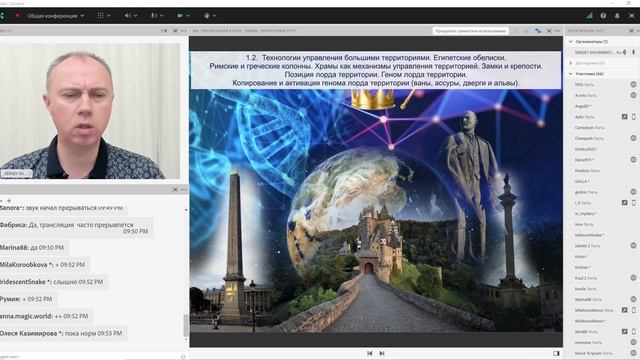The image size is (640, 360).
Task: Click the status icon in golkas's row
Action: [x=633, y=192]
